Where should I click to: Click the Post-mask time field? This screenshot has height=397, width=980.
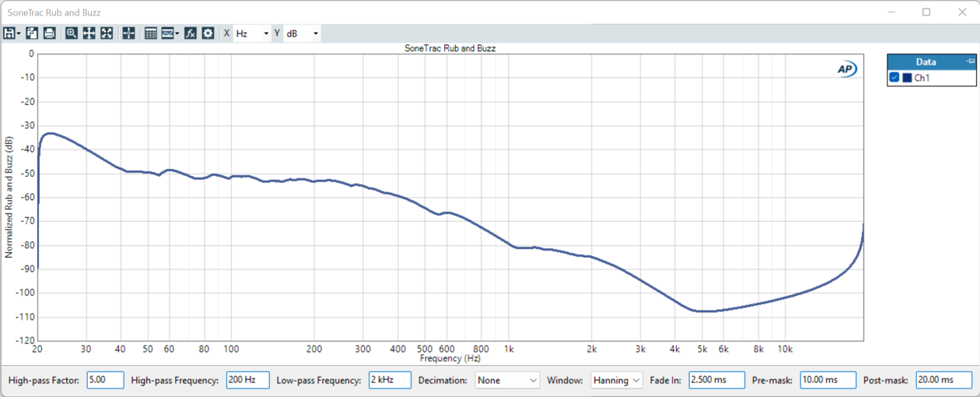[943, 381]
